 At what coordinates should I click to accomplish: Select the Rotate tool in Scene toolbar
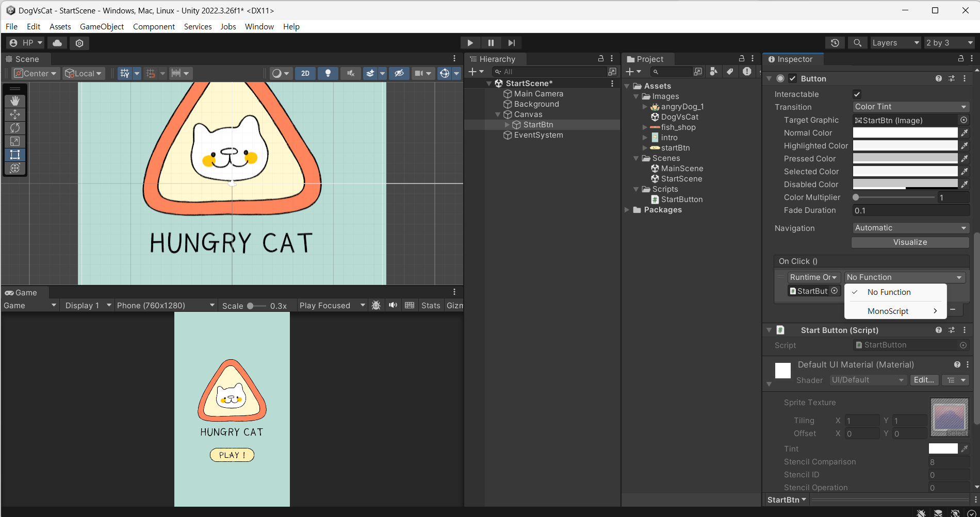coord(15,128)
